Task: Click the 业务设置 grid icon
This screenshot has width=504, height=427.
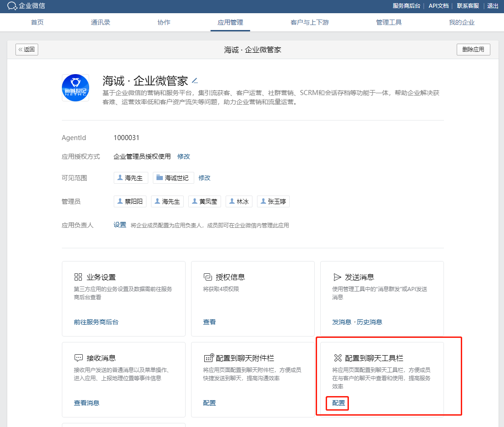Action: [78, 277]
